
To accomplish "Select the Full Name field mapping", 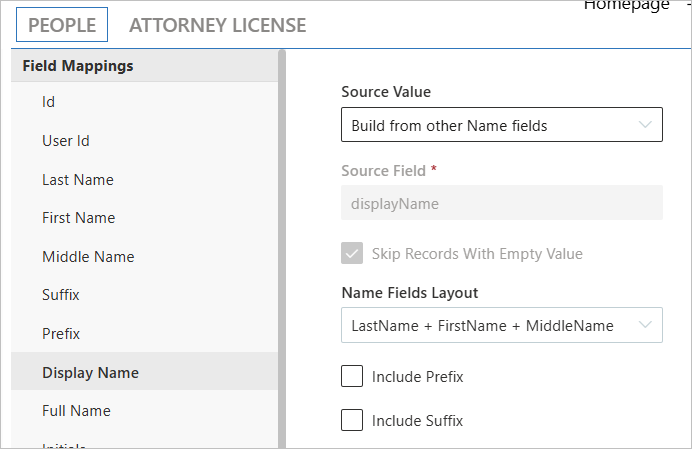I will tap(144, 411).
